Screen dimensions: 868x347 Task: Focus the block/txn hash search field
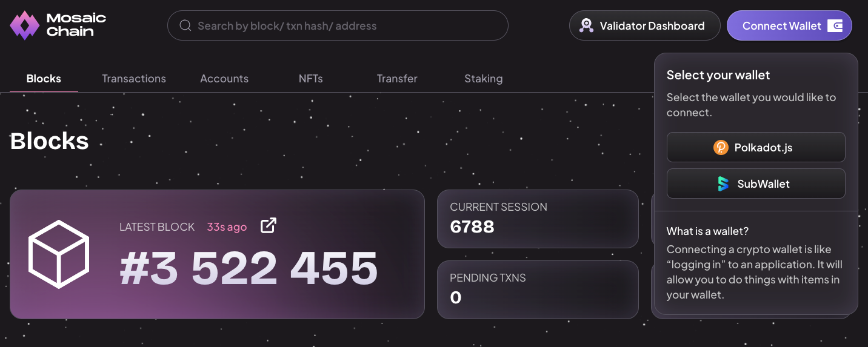[x=346, y=25]
